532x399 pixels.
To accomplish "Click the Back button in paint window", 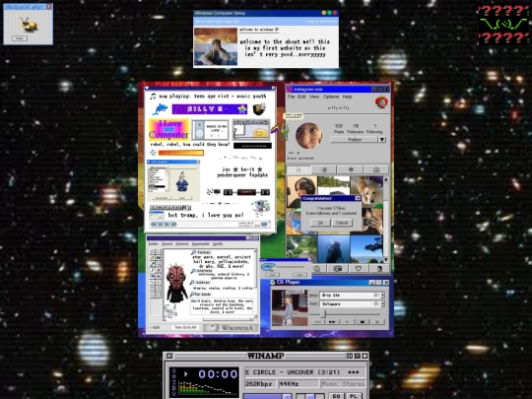I will 155,327.
